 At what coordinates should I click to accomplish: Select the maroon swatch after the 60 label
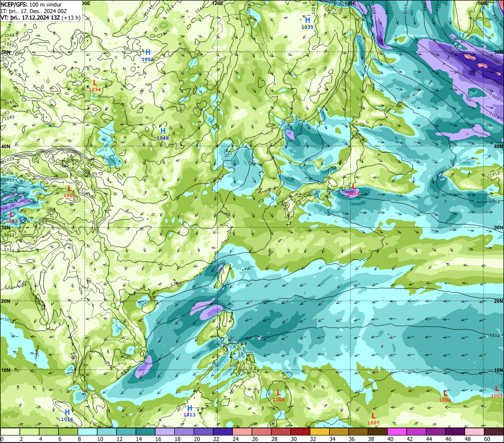493,431
